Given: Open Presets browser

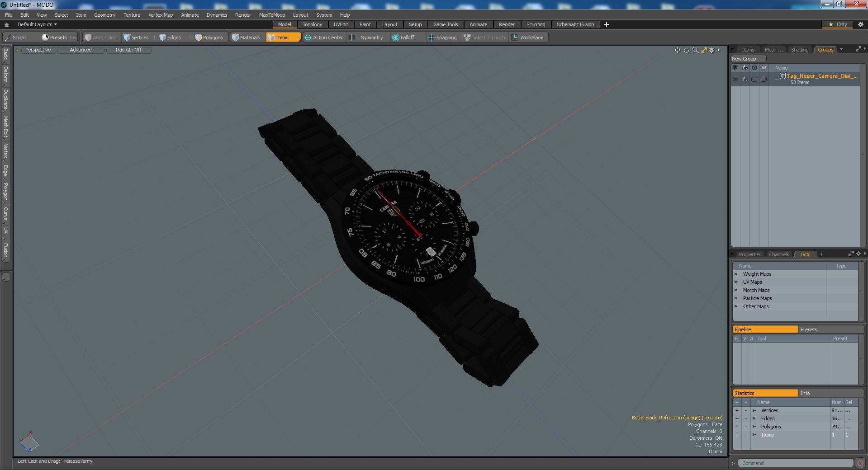Looking at the screenshot, I should (x=58, y=38).
